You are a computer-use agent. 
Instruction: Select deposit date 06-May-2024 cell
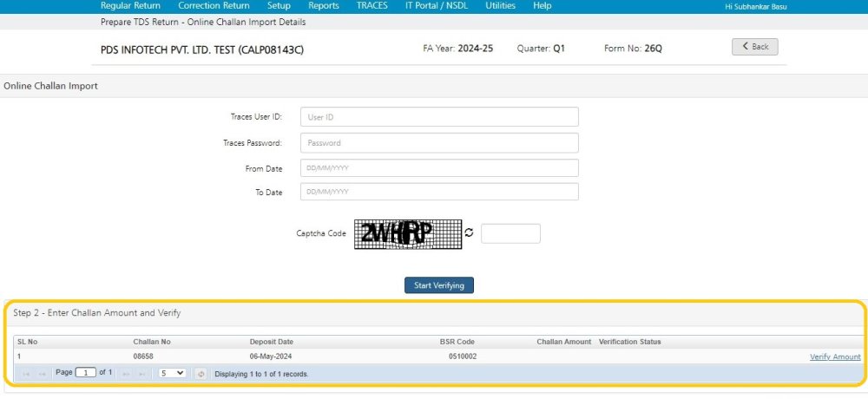270,357
